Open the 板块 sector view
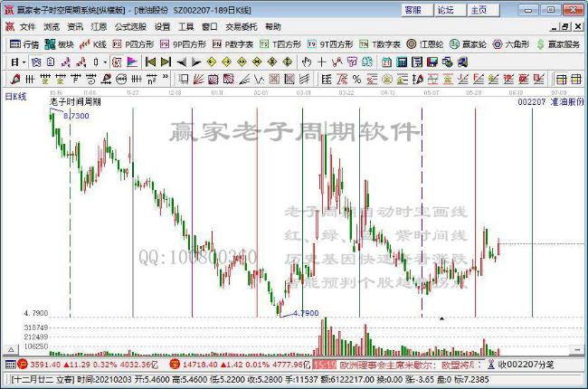 (x=59, y=44)
